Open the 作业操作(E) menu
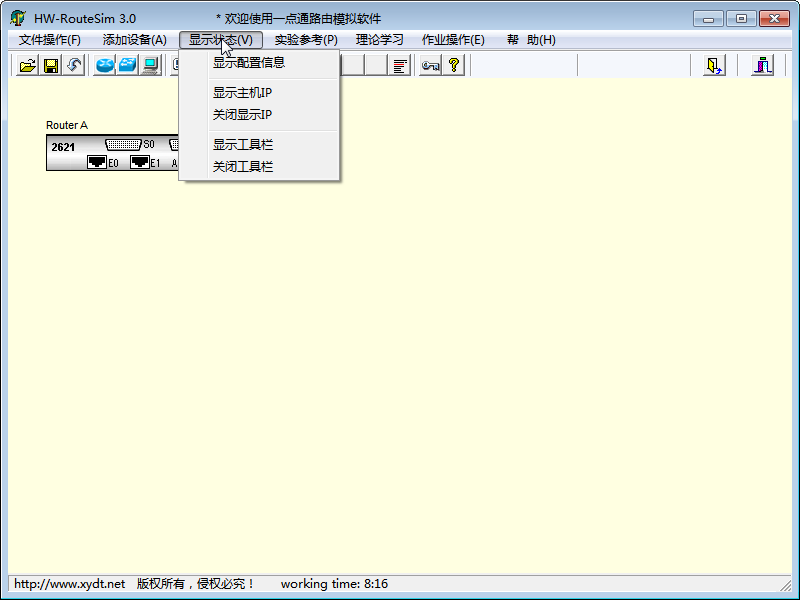Screen dimensions: 800x600 453,40
